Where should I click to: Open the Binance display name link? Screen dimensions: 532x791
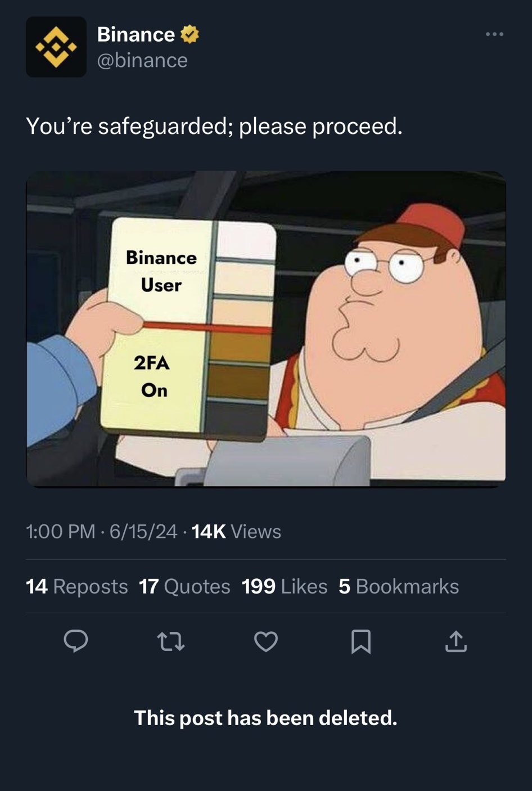coord(136,35)
